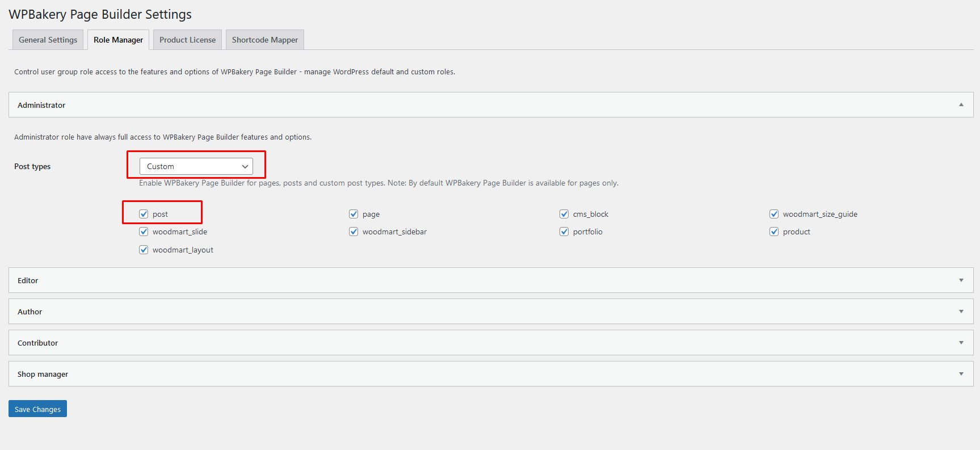Toggle the woodmart_layout checkbox
Screen dimensions: 980x450
point(144,250)
